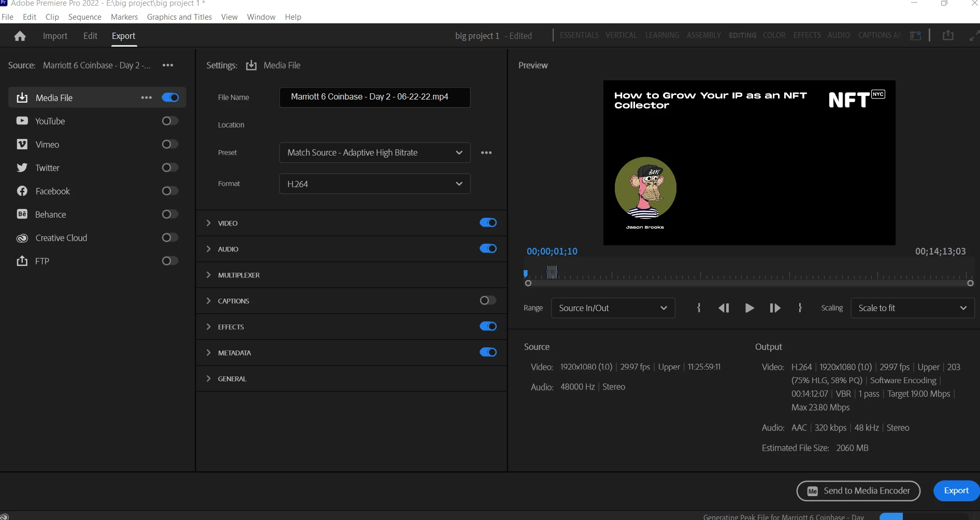Turn off AUDIO export toggle
Screen dimensions: 980x520
click(x=488, y=248)
